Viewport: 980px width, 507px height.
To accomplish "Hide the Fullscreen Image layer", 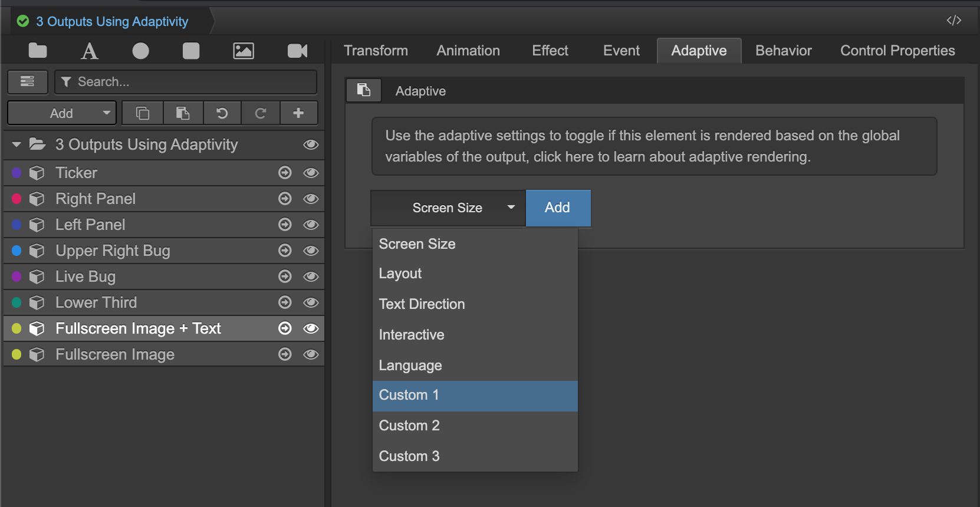I will [311, 354].
